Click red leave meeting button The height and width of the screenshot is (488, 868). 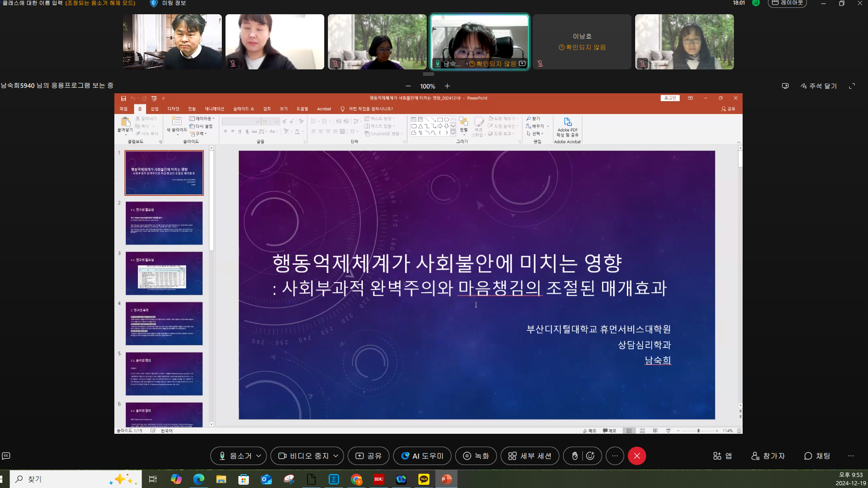coord(637,456)
